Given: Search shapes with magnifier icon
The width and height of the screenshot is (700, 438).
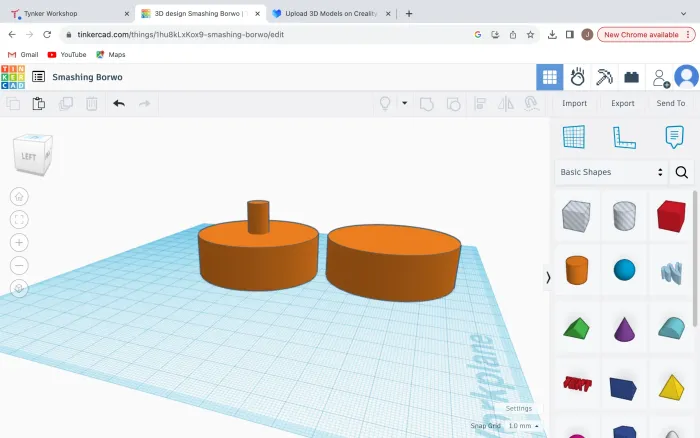Looking at the screenshot, I should point(682,172).
